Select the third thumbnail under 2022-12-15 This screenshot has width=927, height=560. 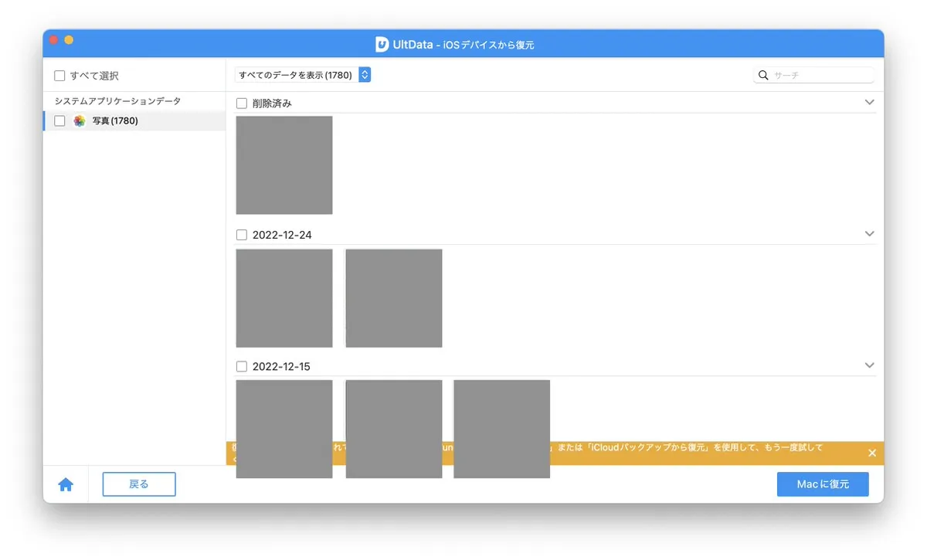(502, 429)
